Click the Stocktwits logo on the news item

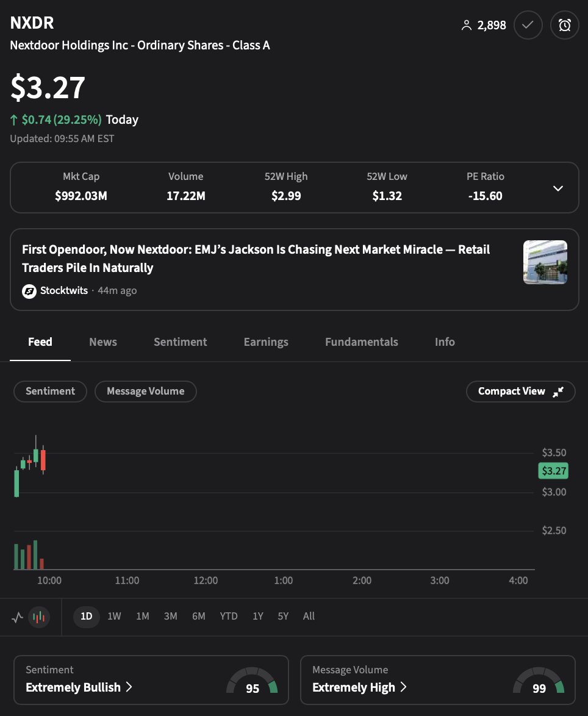(29, 291)
